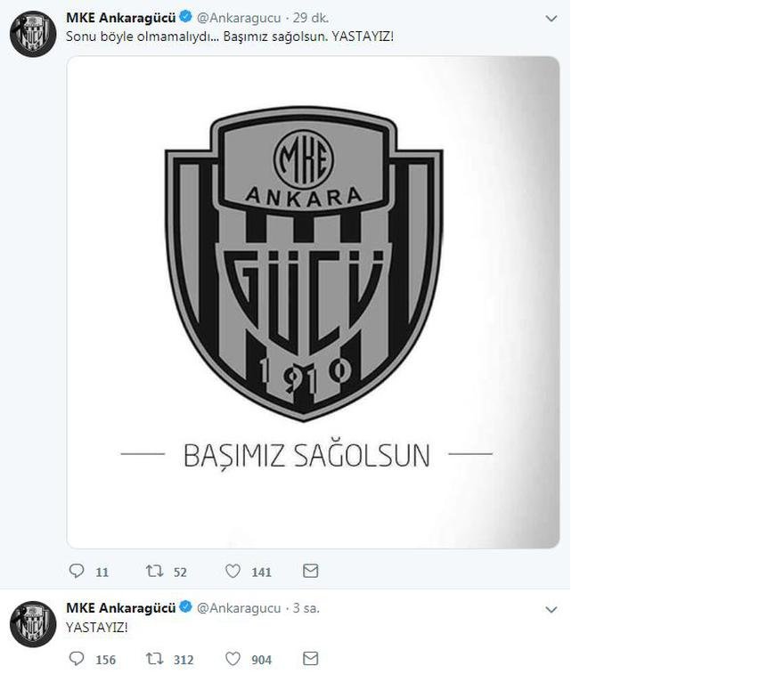Reply to the 29 dk. tweet
Image resolution: width=784 pixels, height=674 pixels.
[77, 571]
